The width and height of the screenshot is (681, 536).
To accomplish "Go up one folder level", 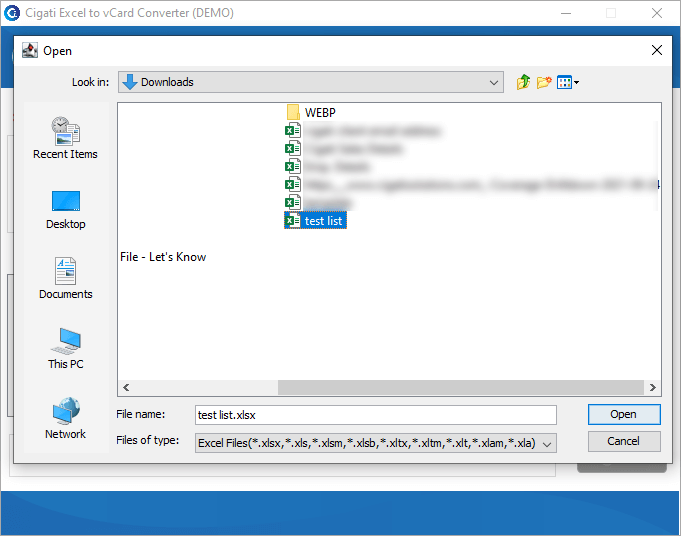I will 523,82.
